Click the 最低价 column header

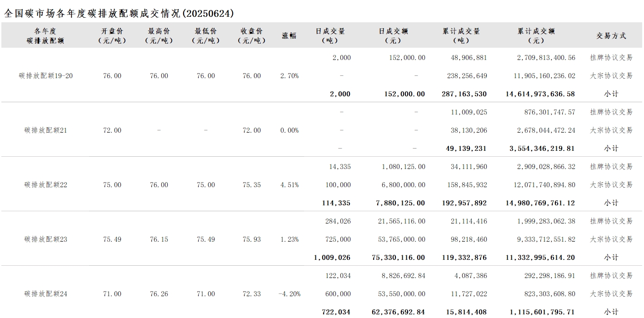pyautogui.click(x=205, y=35)
